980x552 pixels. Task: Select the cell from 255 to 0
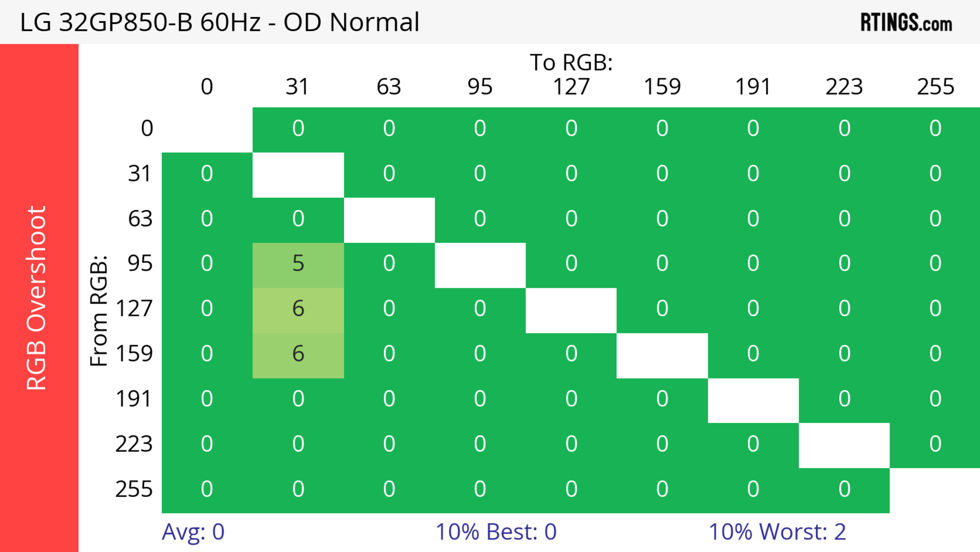tap(206, 489)
